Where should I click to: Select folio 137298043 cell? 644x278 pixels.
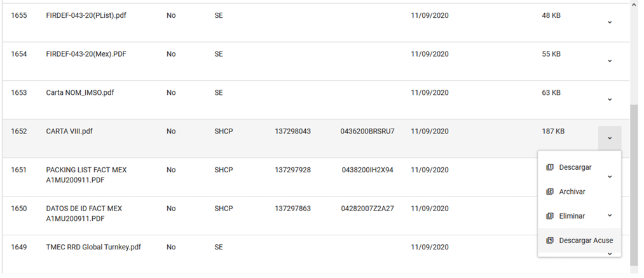coord(293,131)
